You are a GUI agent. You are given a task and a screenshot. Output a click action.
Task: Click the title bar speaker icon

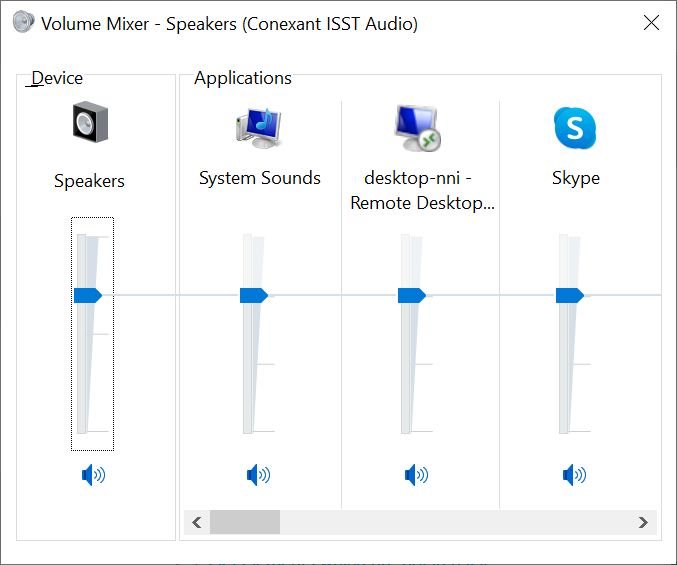22,23
